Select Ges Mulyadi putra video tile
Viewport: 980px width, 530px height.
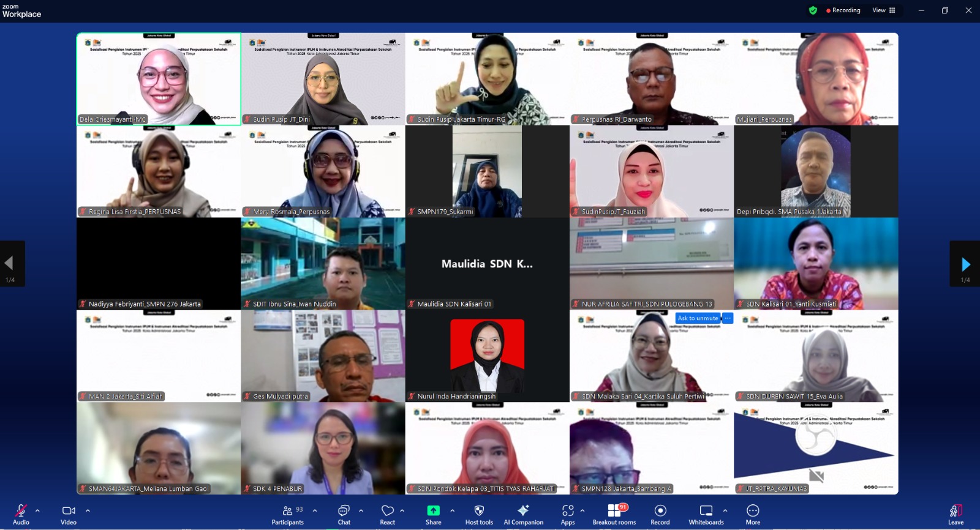pyautogui.click(x=323, y=356)
